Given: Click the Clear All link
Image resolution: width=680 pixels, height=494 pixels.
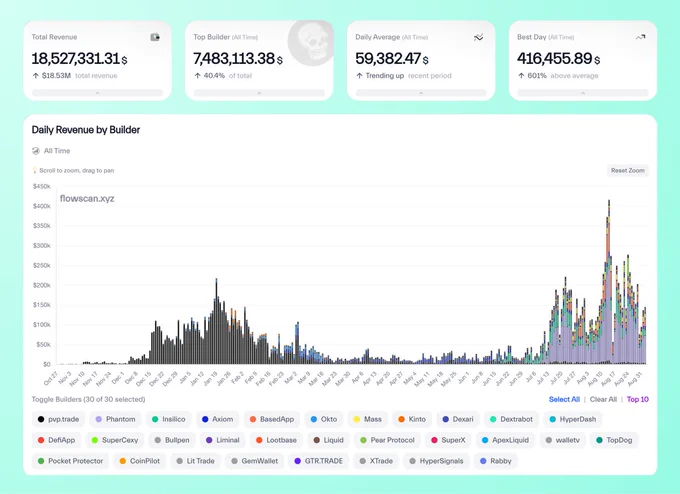Looking at the screenshot, I should [x=603, y=399].
